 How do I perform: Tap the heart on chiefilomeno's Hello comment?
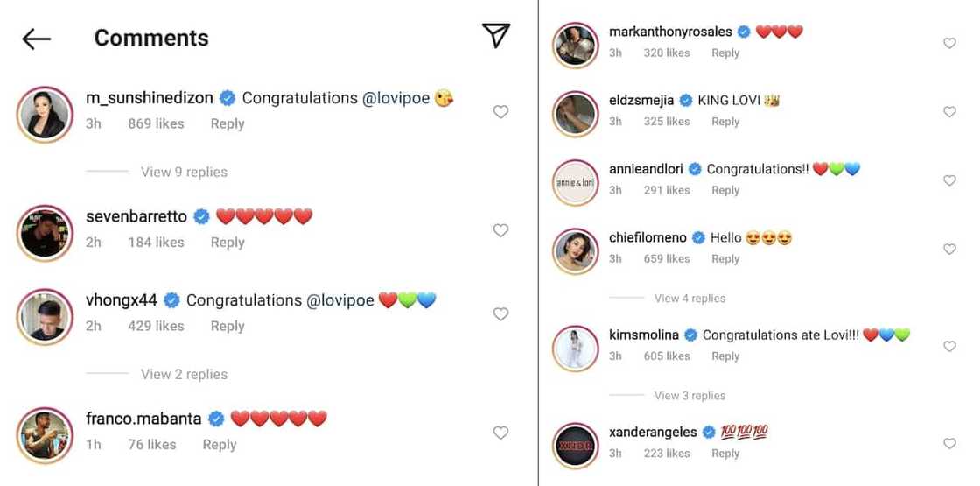949,249
